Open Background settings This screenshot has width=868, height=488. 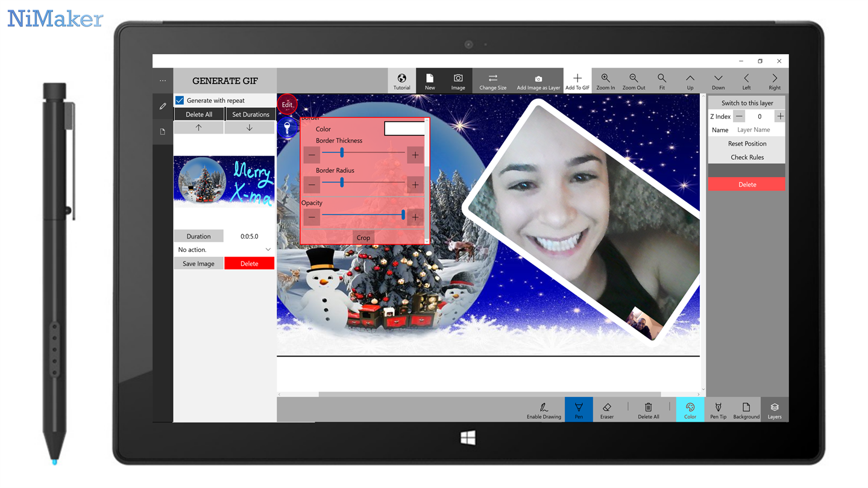click(746, 410)
